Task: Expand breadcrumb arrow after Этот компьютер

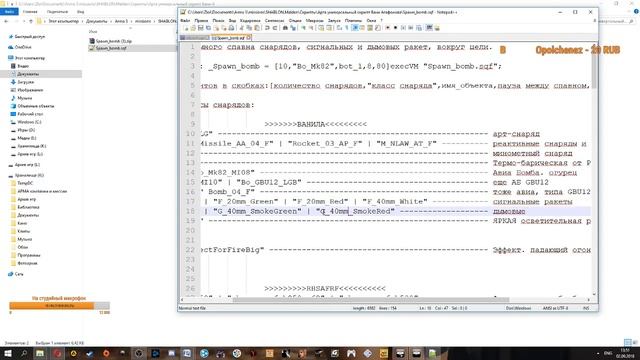Action: pyautogui.click(x=82, y=21)
